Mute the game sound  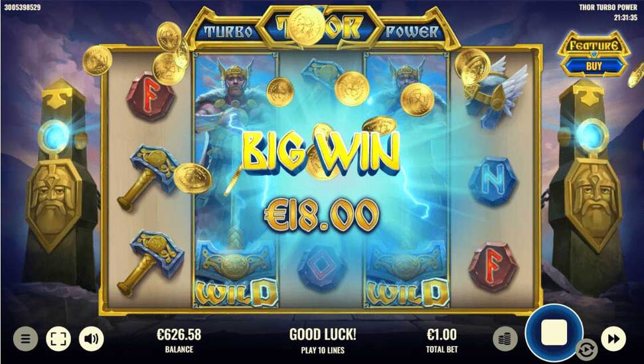coord(91,339)
